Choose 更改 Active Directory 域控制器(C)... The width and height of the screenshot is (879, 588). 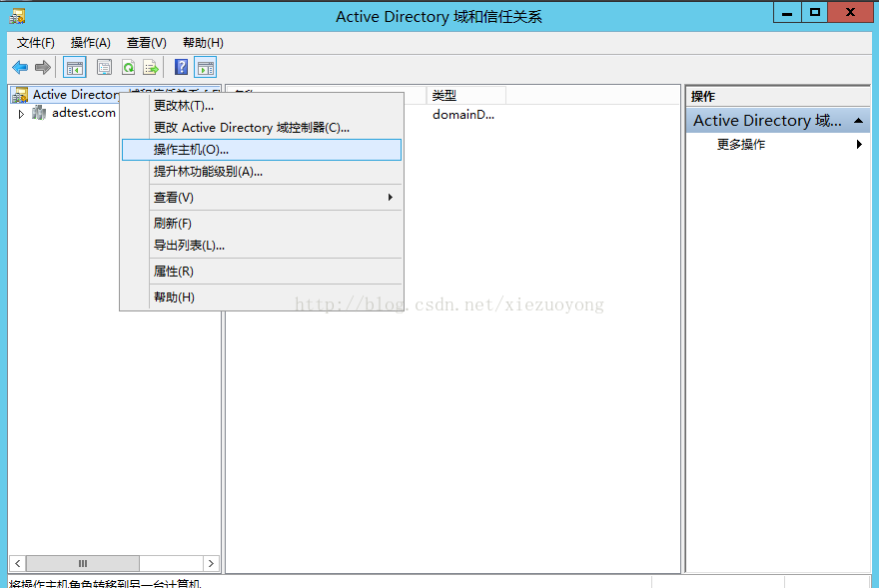(x=262, y=128)
